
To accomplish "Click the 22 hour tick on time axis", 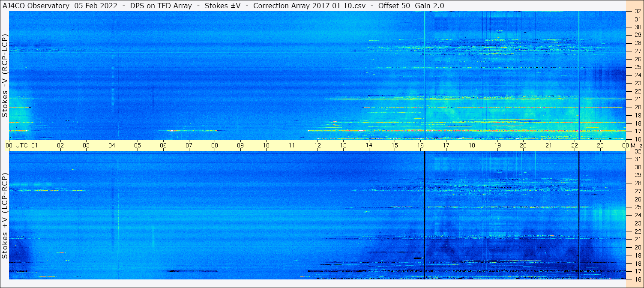I will (575, 145).
